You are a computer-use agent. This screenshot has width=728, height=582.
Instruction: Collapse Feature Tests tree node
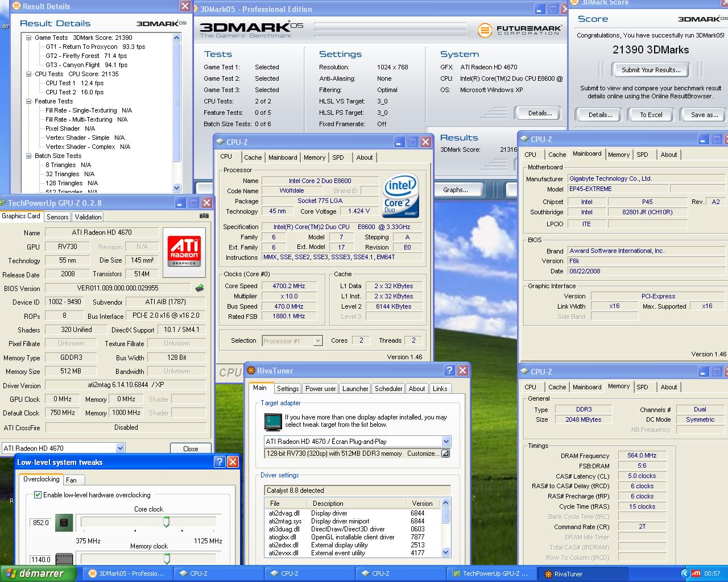[29, 101]
